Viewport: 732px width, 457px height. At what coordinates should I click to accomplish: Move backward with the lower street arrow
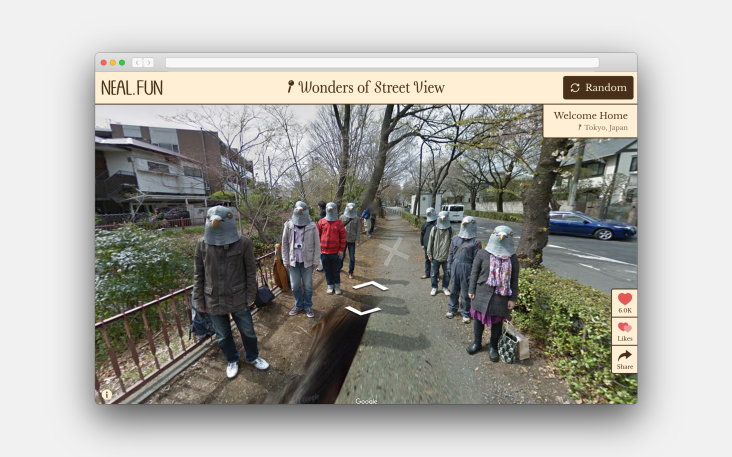tap(363, 311)
